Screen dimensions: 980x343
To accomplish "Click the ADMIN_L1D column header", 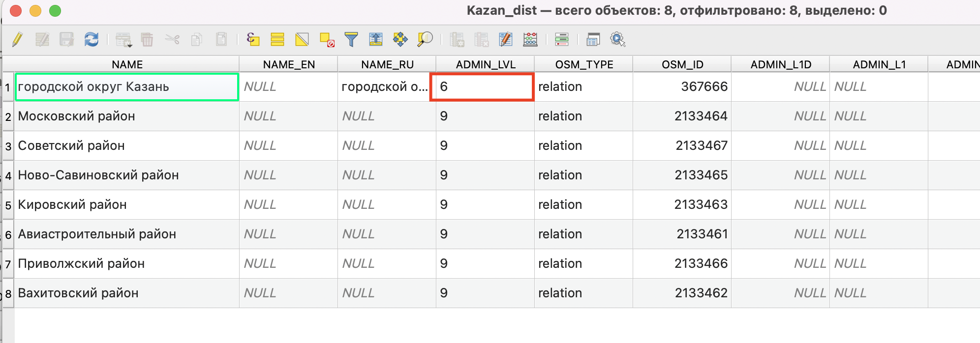I will point(781,64).
